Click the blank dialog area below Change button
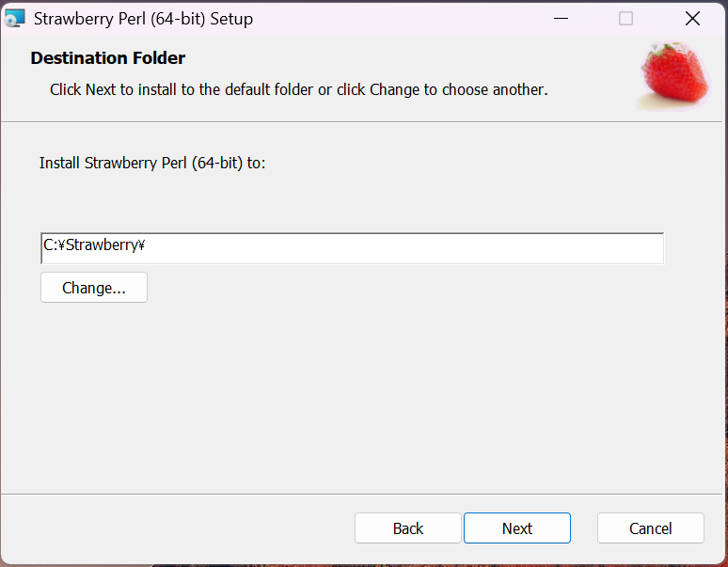This screenshot has height=567, width=728. [x=357, y=395]
